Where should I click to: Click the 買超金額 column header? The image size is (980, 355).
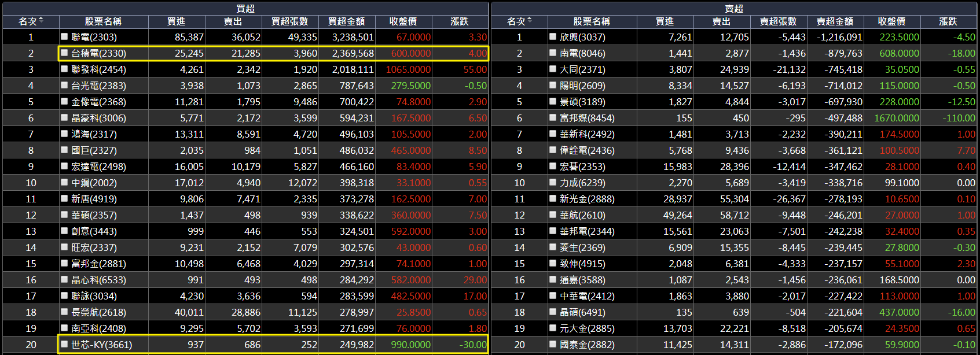pyautogui.click(x=346, y=21)
